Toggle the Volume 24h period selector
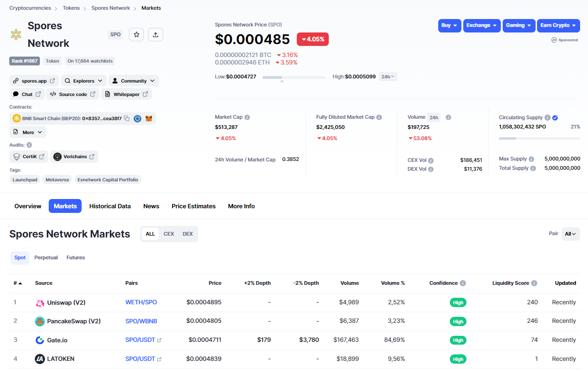Screen dimensions: 588x372 [x=434, y=118]
